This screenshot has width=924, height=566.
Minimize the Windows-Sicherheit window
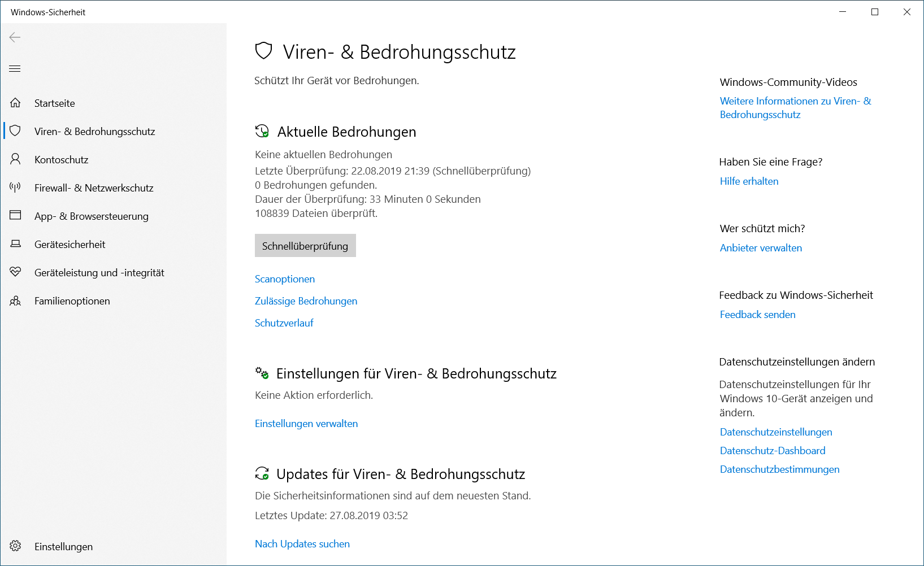843,12
